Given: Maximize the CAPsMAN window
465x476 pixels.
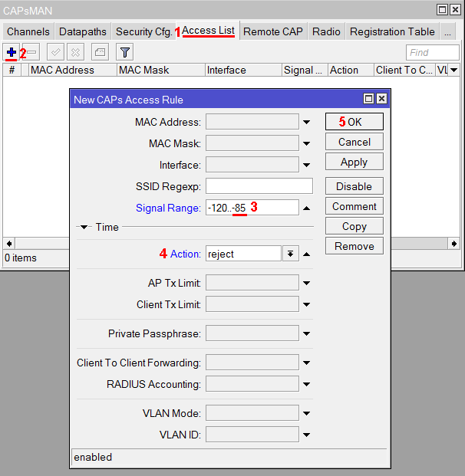Looking at the screenshot, I should 442,10.
